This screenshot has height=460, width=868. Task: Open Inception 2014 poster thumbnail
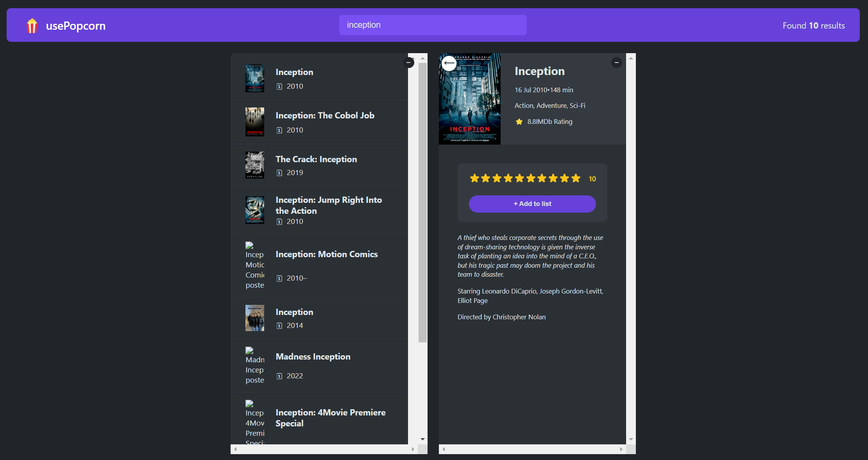(x=255, y=318)
